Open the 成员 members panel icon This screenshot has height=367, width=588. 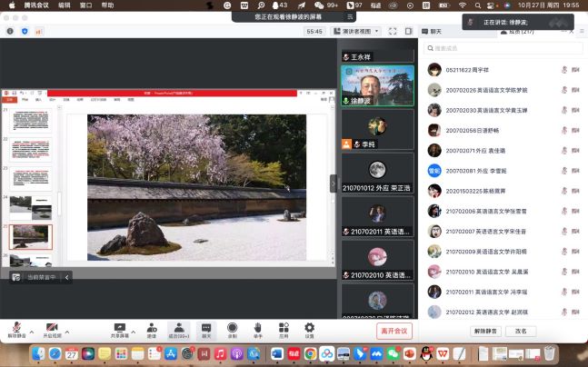point(178,327)
